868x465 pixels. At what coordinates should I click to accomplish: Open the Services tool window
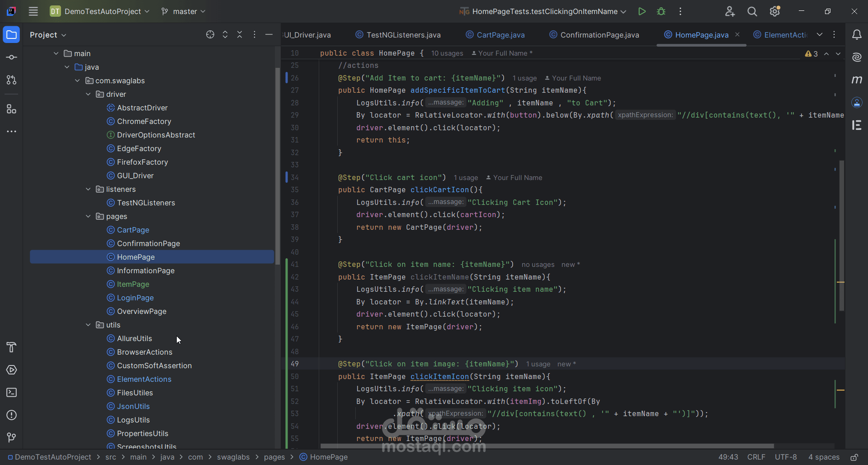pos(11,370)
